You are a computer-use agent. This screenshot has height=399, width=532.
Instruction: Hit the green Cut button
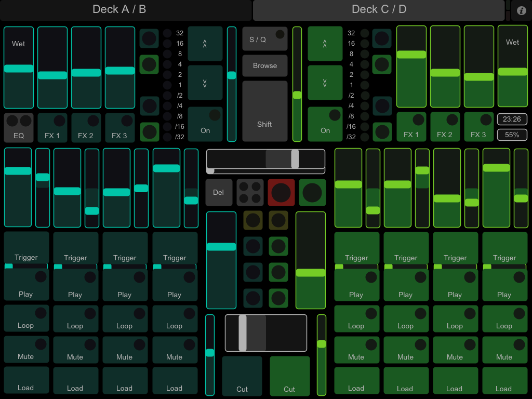(x=289, y=375)
